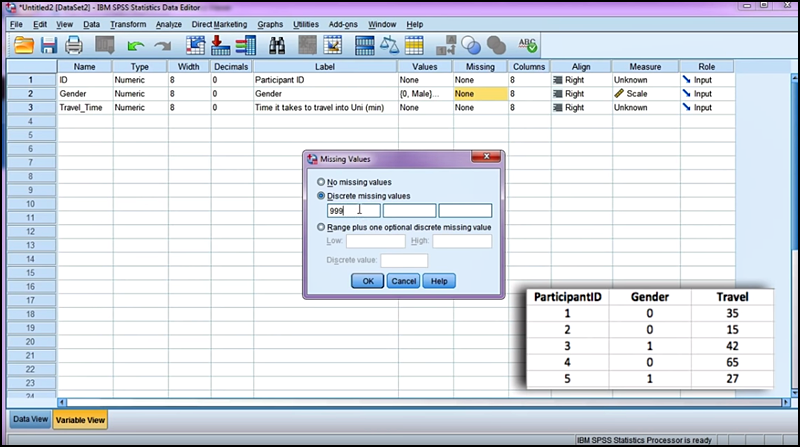Click the second discrete missing value field
Image resolution: width=800 pixels, height=447 pixels.
point(409,210)
